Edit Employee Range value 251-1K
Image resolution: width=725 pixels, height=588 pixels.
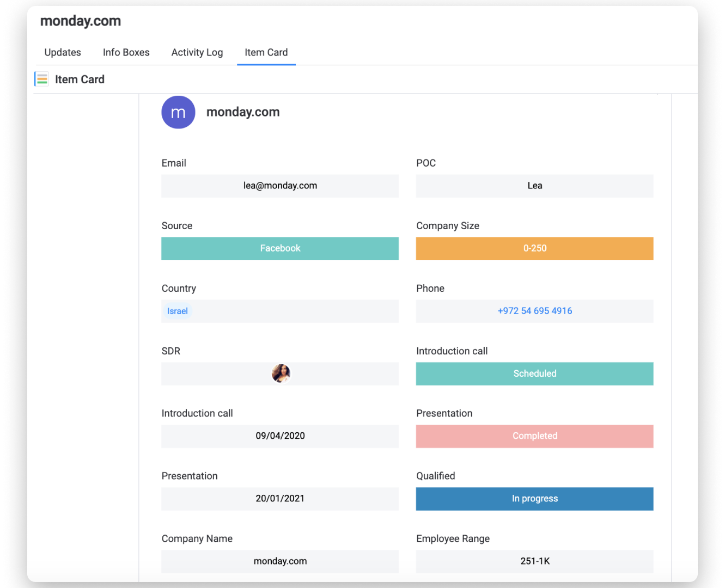(534, 561)
